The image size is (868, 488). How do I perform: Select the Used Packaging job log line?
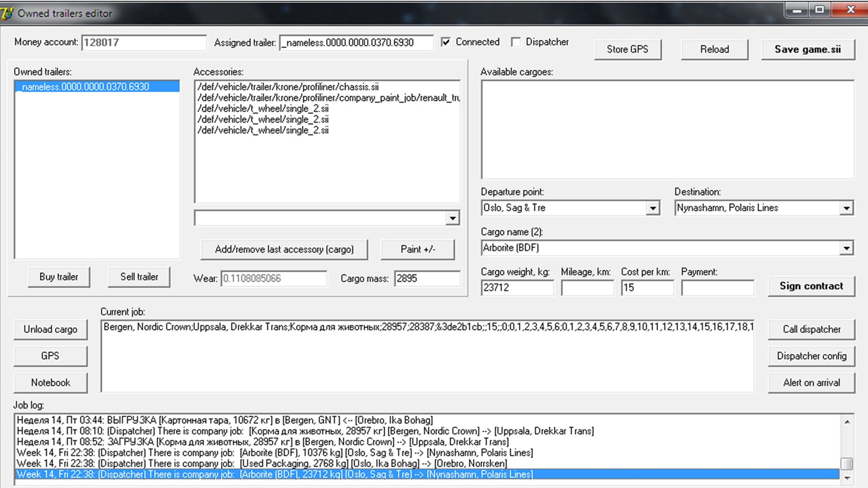point(262,464)
